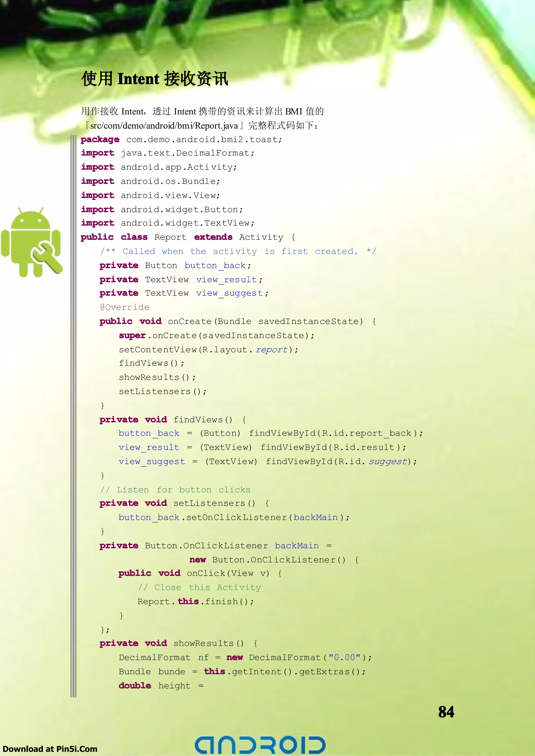This screenshot has height=756, width=535.
Task: Click the @Override annotation
Action: [125, 307]
